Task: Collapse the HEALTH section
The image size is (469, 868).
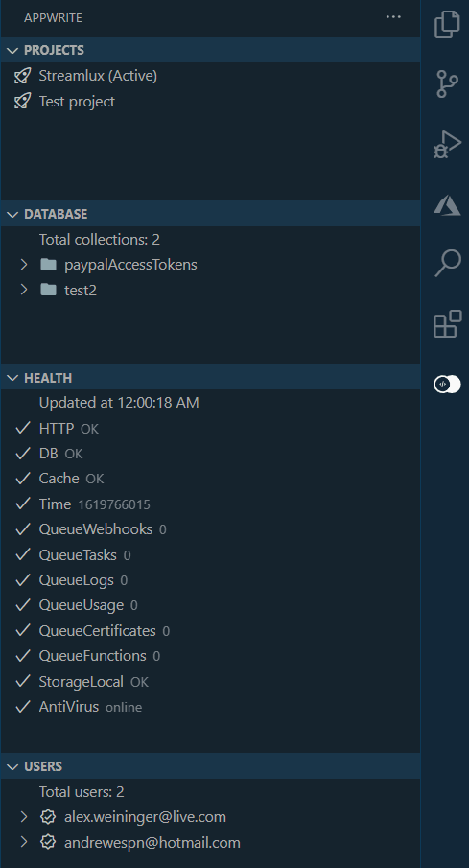Action: (x=12, y=378)
